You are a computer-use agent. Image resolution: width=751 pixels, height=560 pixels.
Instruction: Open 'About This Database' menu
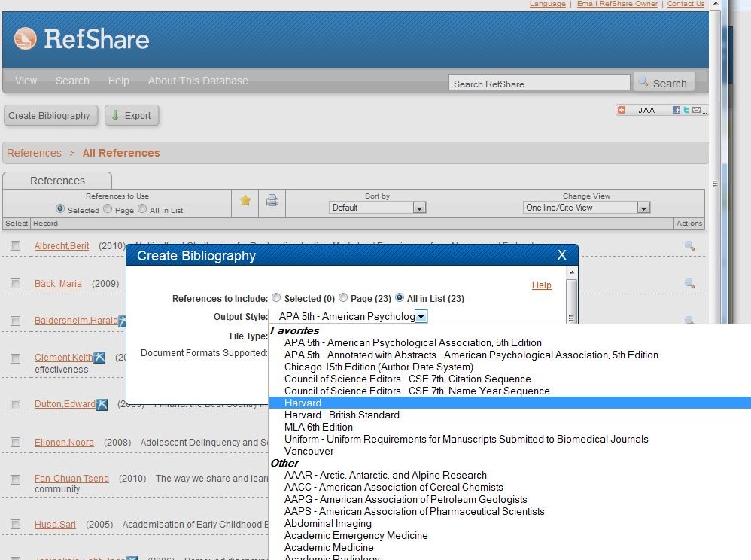click(198, 81)
